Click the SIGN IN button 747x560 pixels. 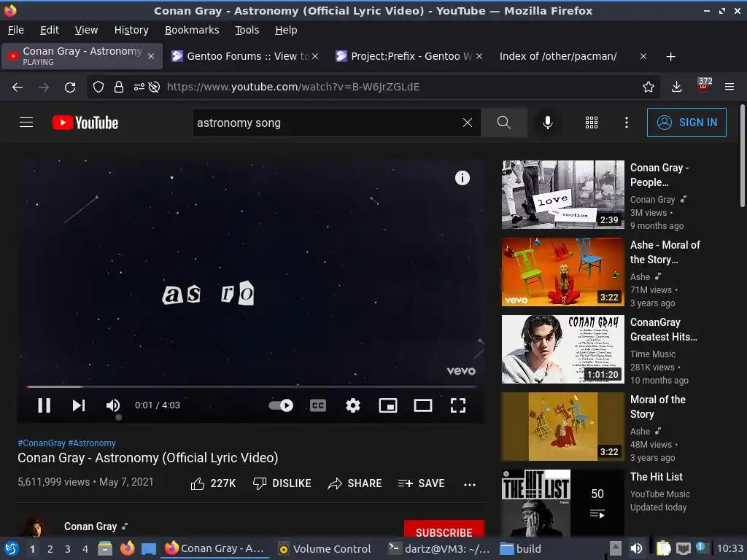(x=686, y=122)
